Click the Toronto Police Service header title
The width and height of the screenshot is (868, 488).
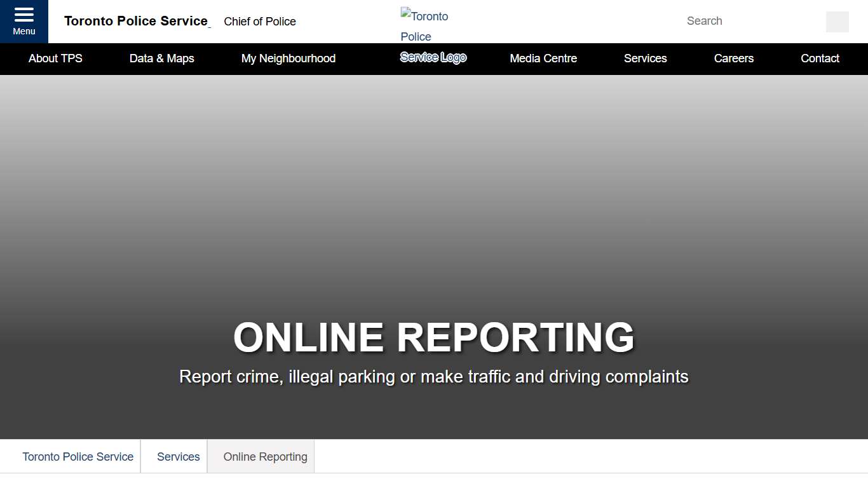137,20
